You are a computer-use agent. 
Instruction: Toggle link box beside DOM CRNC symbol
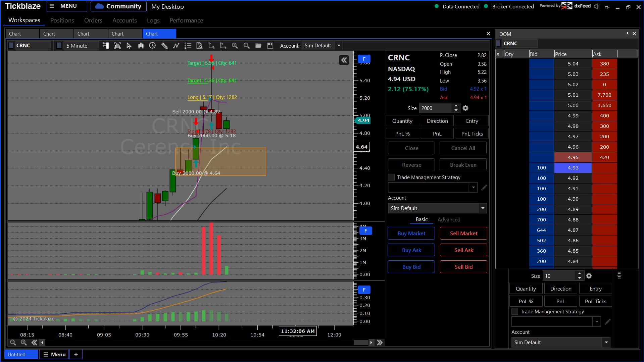(498, 43)
